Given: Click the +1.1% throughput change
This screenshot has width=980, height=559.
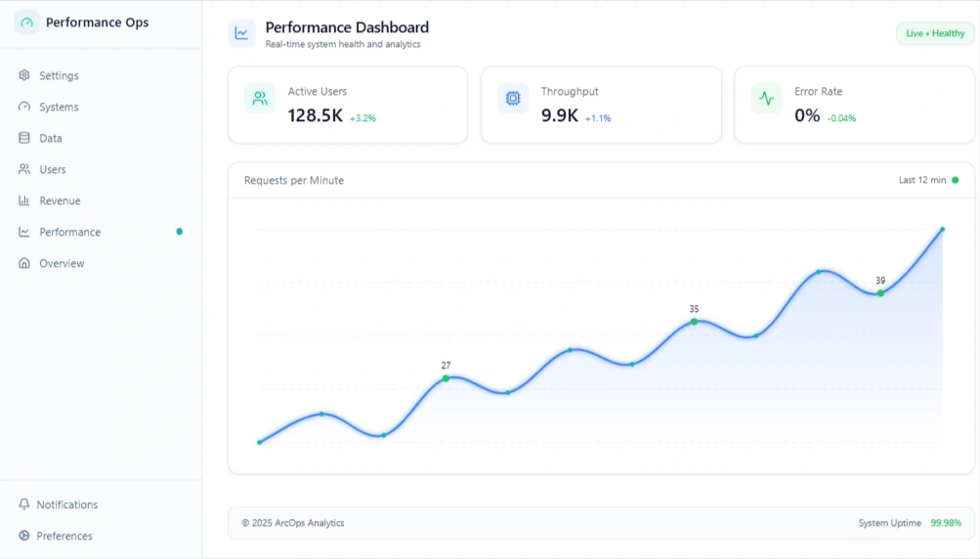Looking at the screenshot, I should point(598,118).
